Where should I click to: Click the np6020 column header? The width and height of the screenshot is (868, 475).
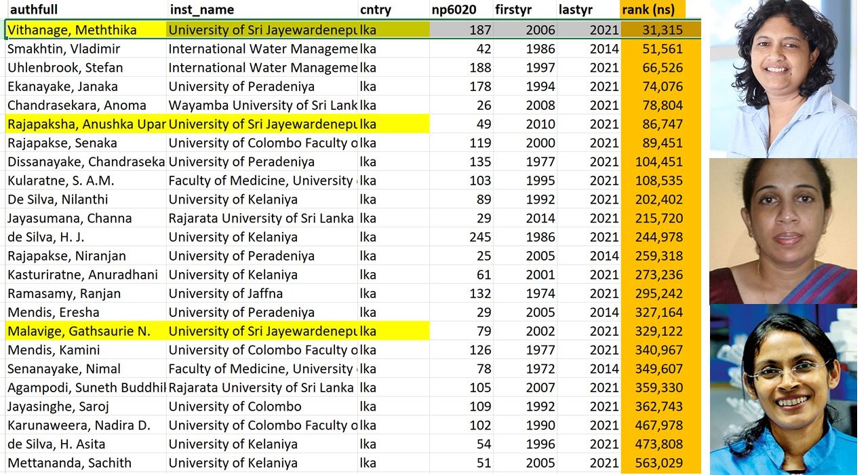(x=462, y=9)
